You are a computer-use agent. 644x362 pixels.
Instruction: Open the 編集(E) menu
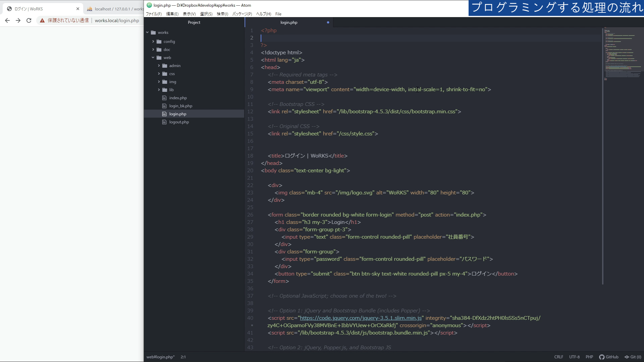tap(172, 14)
